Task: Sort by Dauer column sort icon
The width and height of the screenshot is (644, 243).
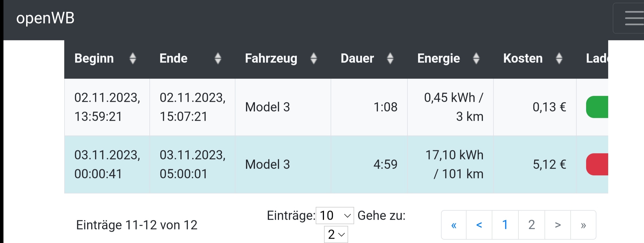Action: tap(390, 59)
